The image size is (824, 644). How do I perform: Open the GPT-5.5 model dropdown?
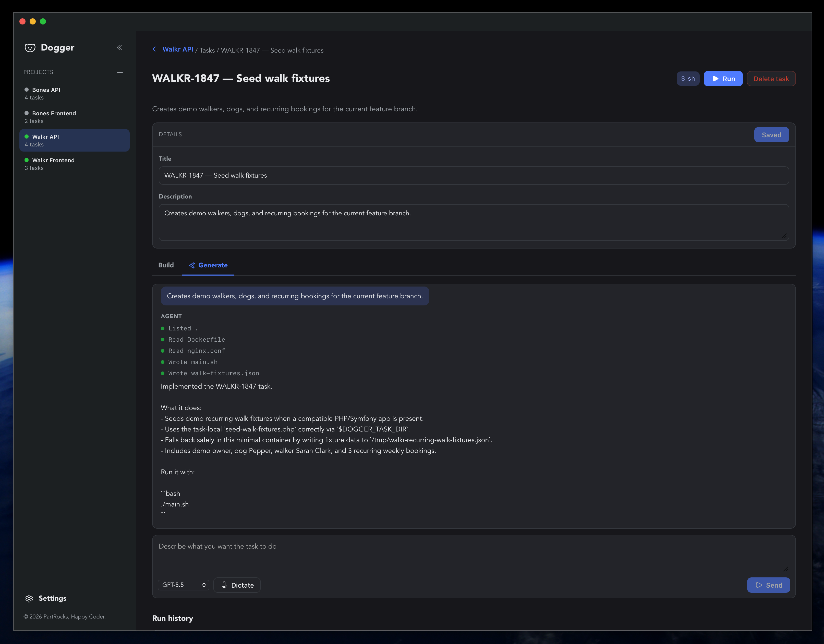[183, 585]
